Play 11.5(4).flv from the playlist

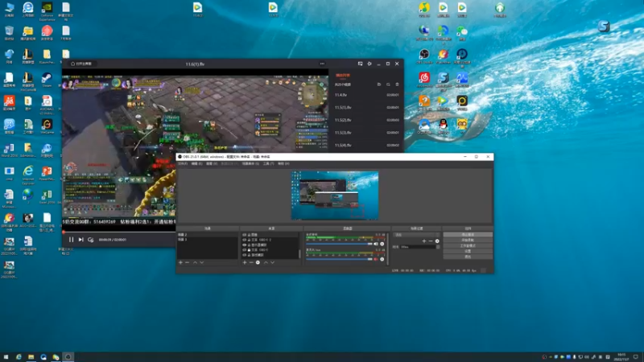366,146
